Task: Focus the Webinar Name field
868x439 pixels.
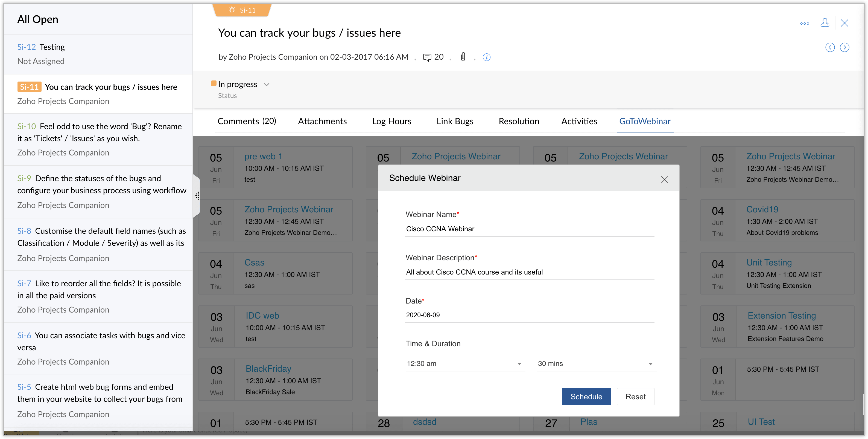Action: click(x=529, y=229)
